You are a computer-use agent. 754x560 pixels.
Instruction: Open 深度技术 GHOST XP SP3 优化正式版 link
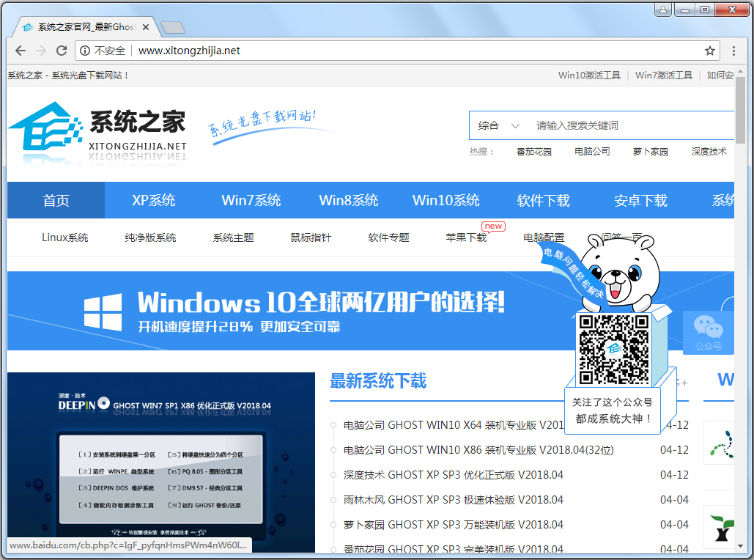point(453,475)
